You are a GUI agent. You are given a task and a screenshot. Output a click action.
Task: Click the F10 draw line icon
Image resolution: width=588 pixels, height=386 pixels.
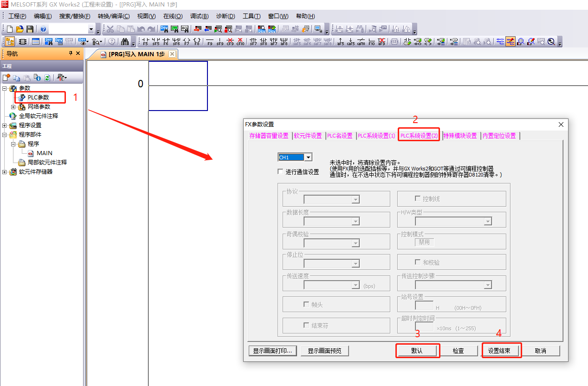click(371, 42)
